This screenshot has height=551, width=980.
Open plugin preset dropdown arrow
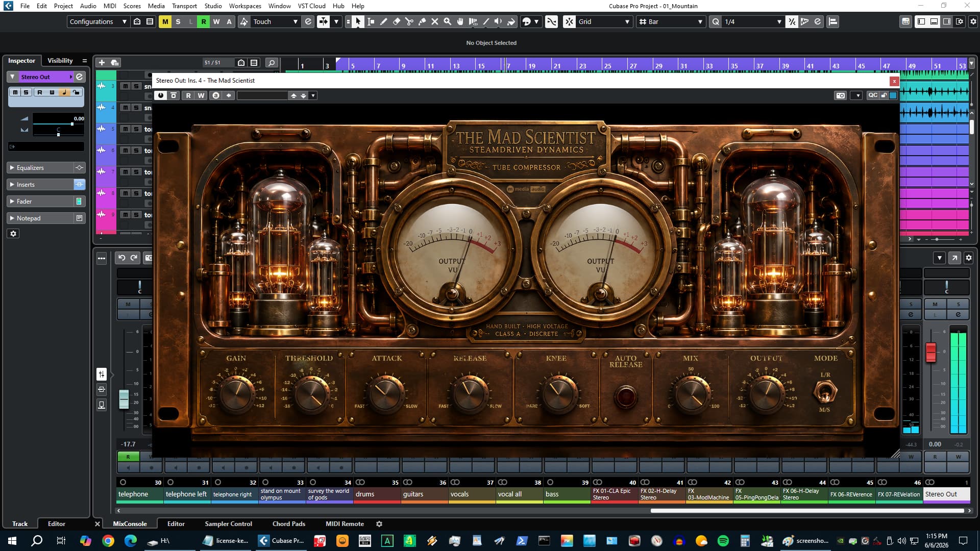(313, 95)
